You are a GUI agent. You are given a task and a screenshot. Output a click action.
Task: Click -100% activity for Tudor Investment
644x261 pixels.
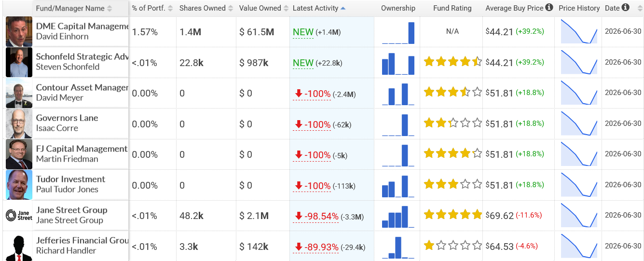313,186
